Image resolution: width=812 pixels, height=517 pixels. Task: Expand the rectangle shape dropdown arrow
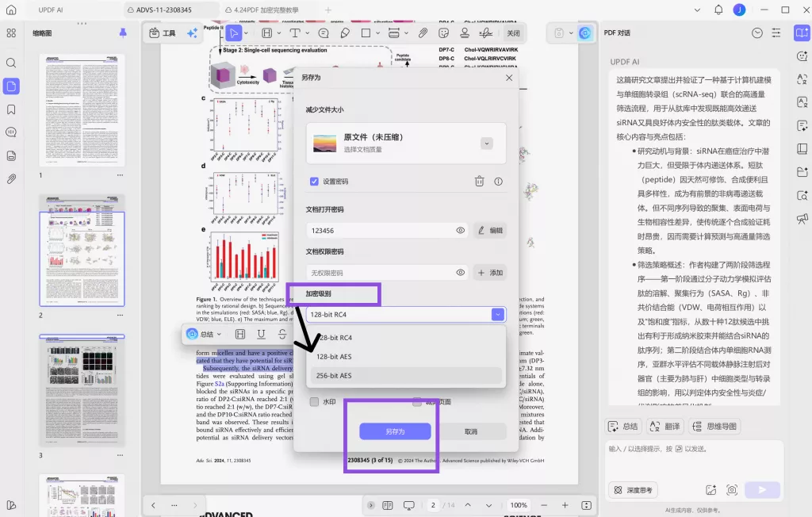click(x=378, y=33)
